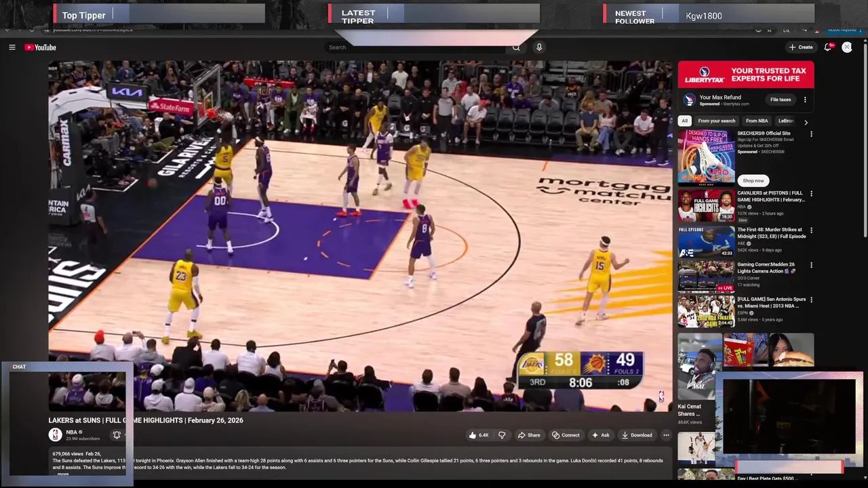Click the Liberty Tax advertiser logo
This screenshot has width=868, height=488.
point(690,100)
